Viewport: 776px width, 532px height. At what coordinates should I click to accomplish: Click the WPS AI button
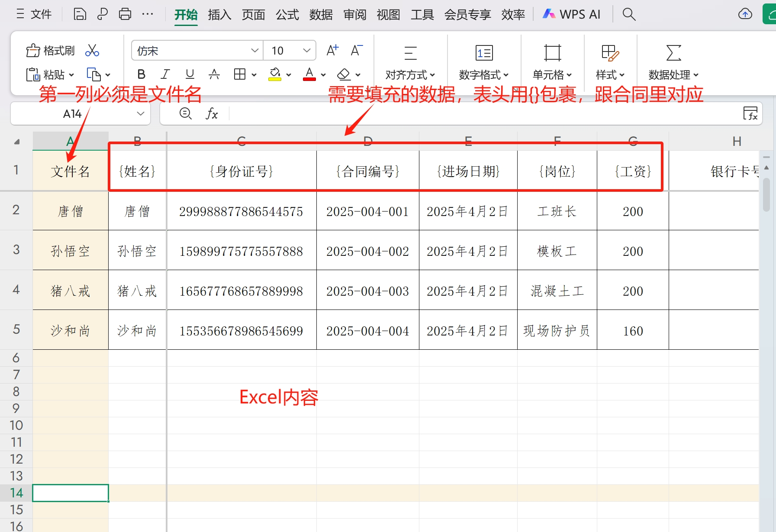(572, 14)
